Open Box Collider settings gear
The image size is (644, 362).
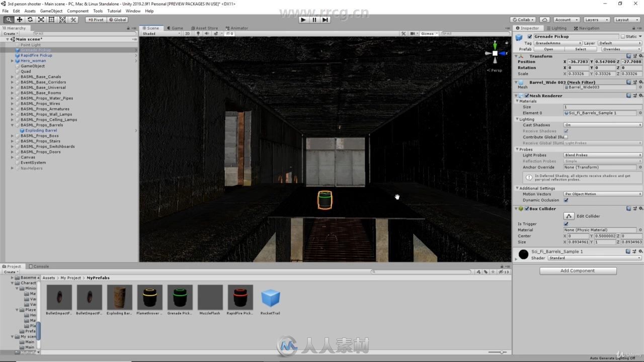640,209
